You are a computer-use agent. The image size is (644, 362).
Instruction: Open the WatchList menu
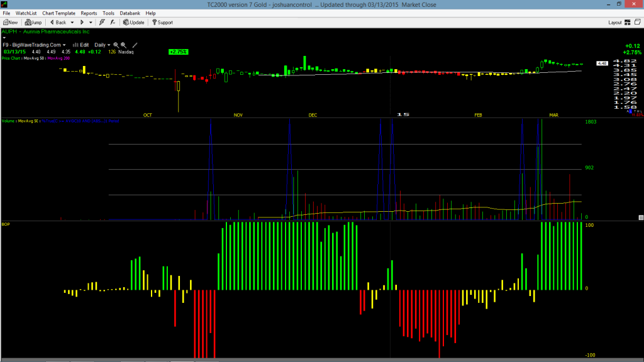pos(26,13)
